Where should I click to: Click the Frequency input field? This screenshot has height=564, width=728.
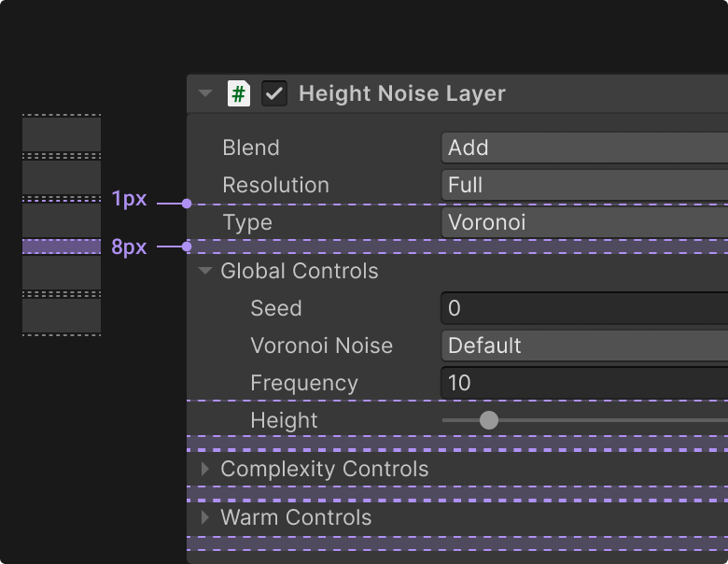tap(584, 383)
